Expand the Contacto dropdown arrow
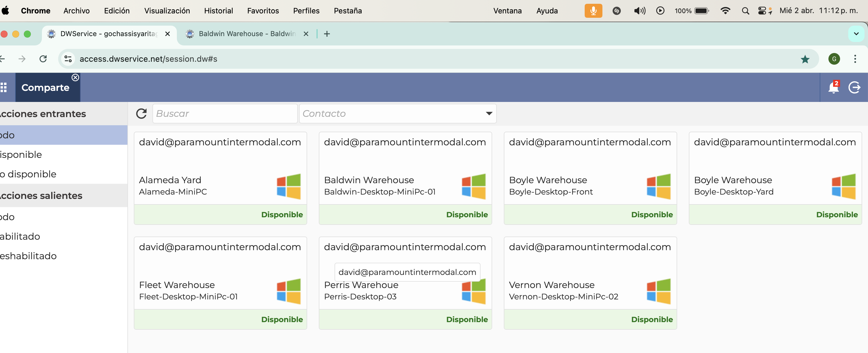 (x=489, y=113)
